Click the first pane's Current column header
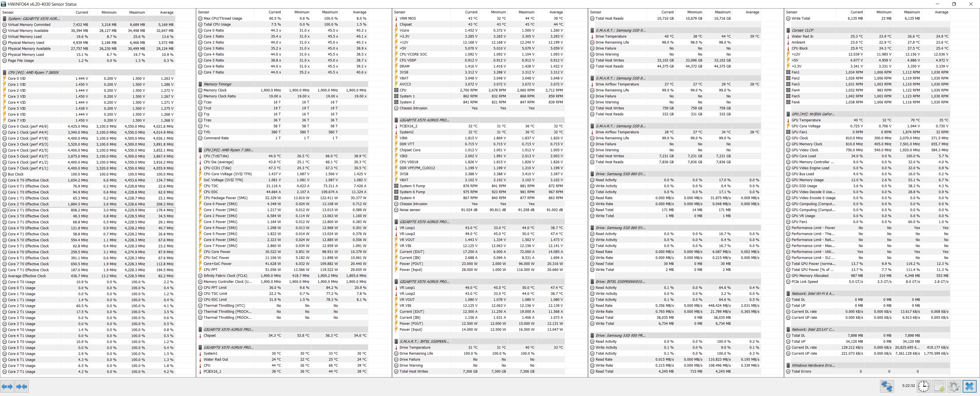This screenshot has width=980, height=396. click(81, 12)
